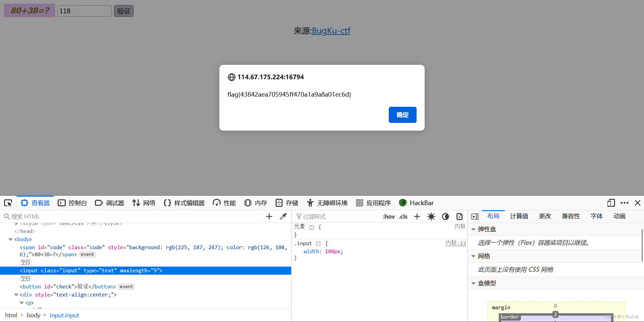644x322 pixels.
Task: Click the 验证 verify button
Action: [124, 11]
